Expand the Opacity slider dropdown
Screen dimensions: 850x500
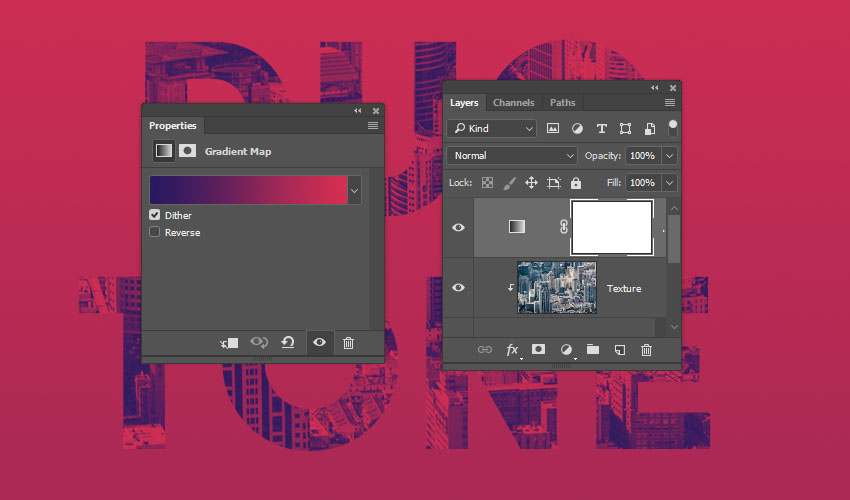[x=669, y=156]
